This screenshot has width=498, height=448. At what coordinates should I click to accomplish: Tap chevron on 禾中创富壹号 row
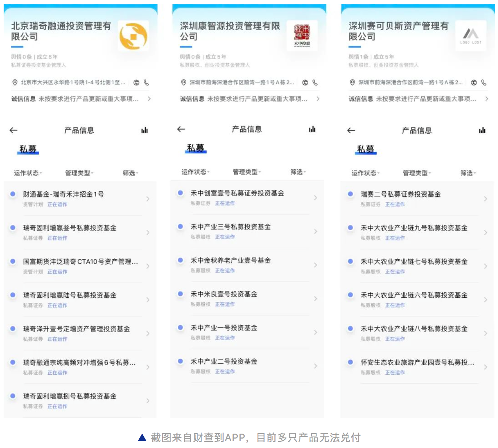click(x=315, y=197)
